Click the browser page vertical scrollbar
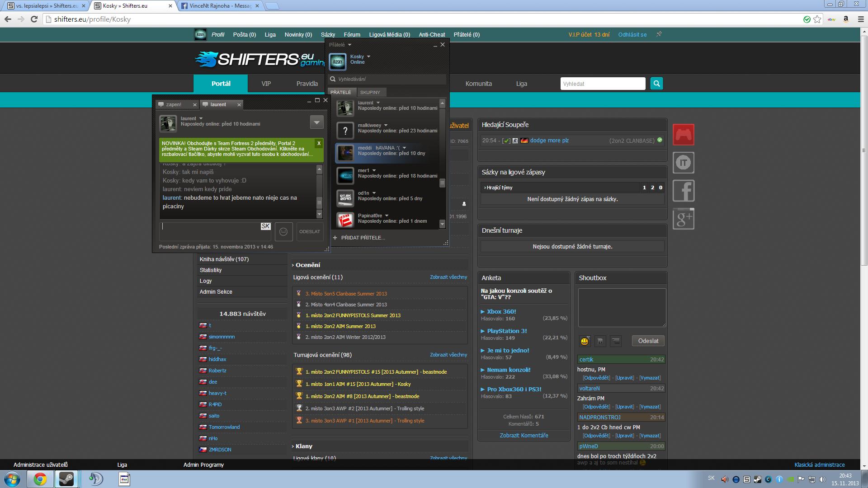The height and width of the screenshot is (488, 868). pyautogui.click(x=864, y=150)
